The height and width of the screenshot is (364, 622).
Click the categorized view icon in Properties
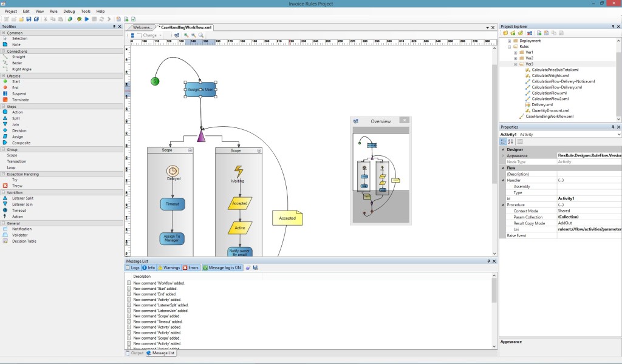click(503, 142)
